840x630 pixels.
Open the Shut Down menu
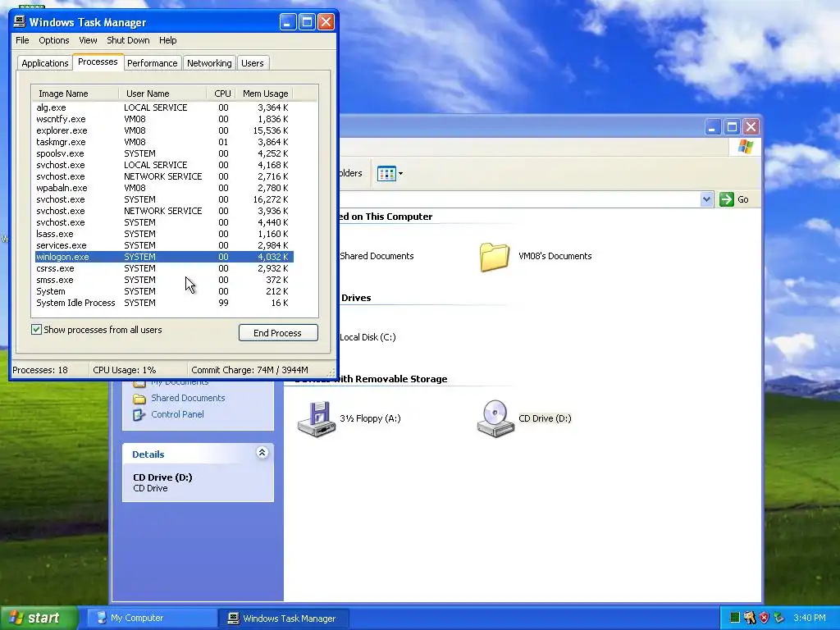tap(128, 40)
